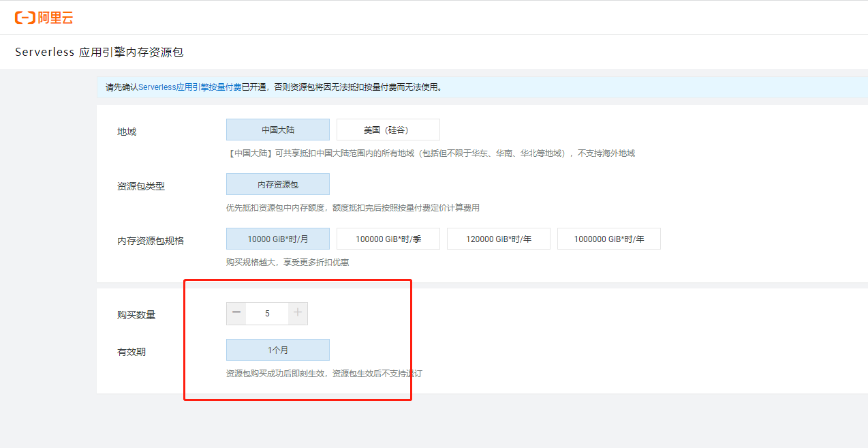The height and width of the screenshot is (448, 868).
Task: Choose the 内存资源包 package type
Action: (278, 184)
